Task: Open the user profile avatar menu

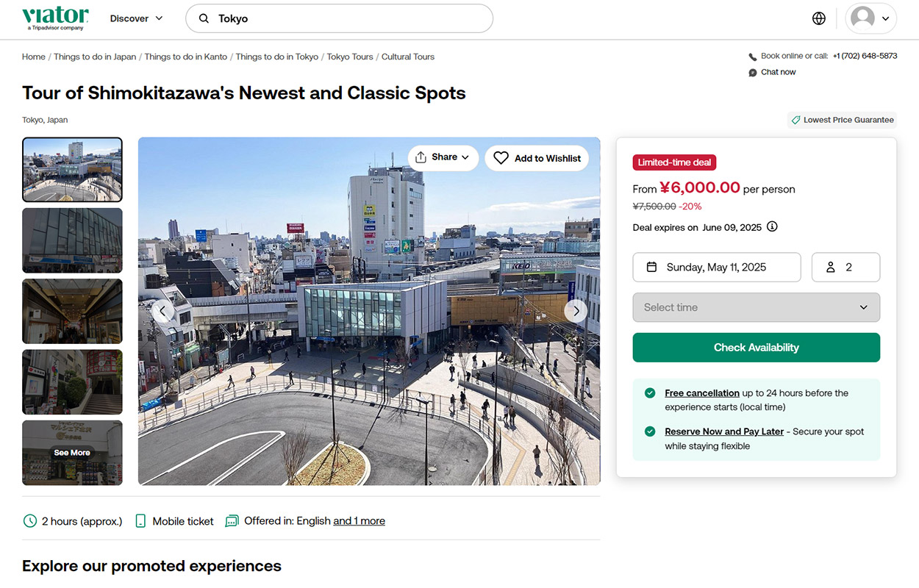Action: [x=870, y=18]
